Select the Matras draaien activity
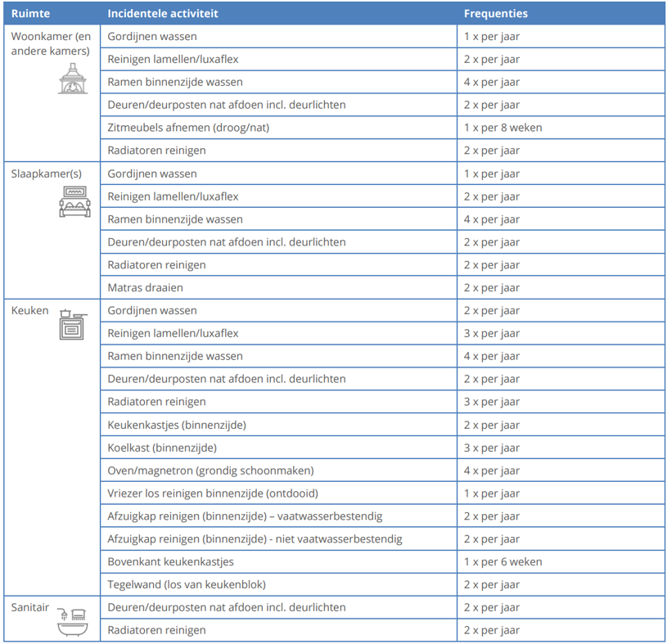 pos(145,288)
